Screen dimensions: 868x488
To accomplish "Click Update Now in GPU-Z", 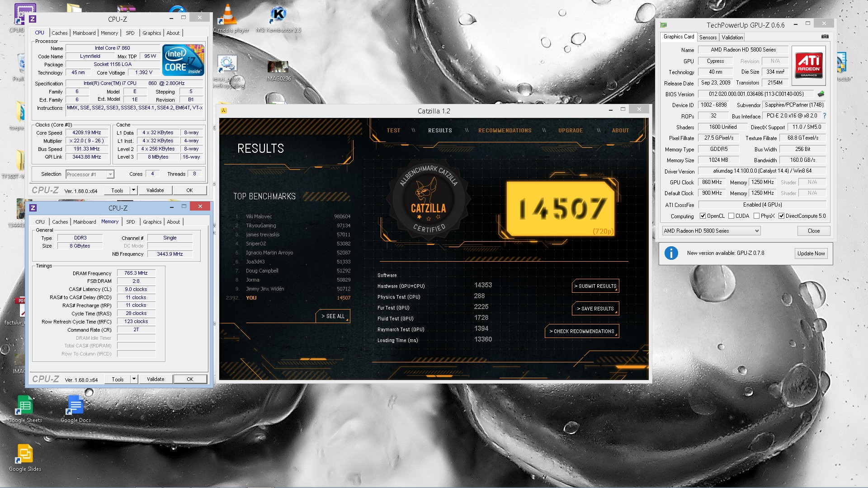I will [811, 253].
